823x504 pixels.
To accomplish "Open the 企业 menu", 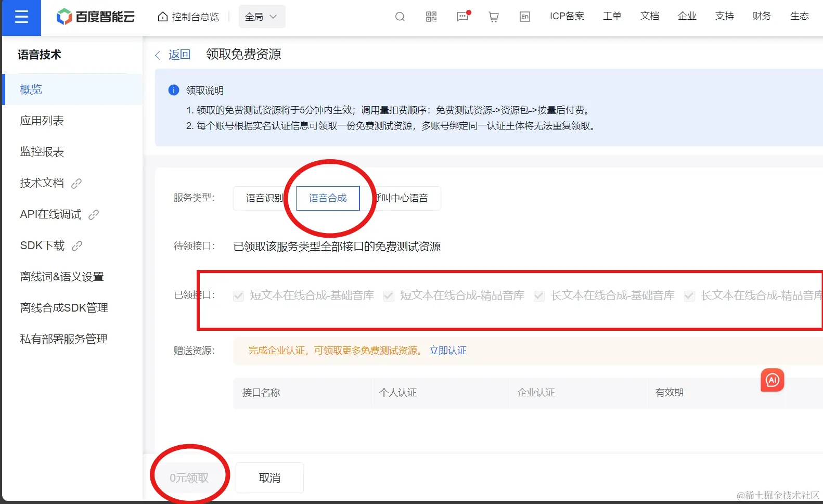I will click(x=687, y=17).
